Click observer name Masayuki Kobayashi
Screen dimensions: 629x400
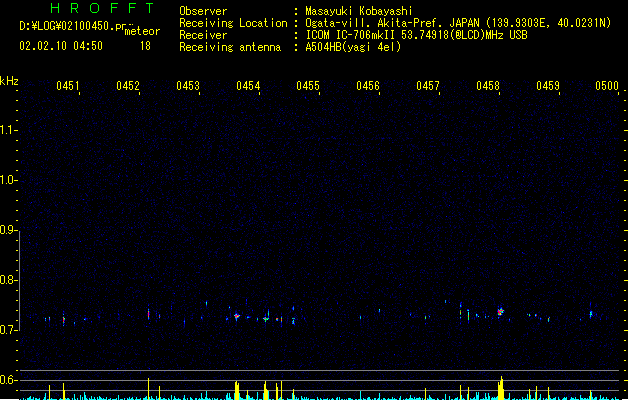pos(359,11)
